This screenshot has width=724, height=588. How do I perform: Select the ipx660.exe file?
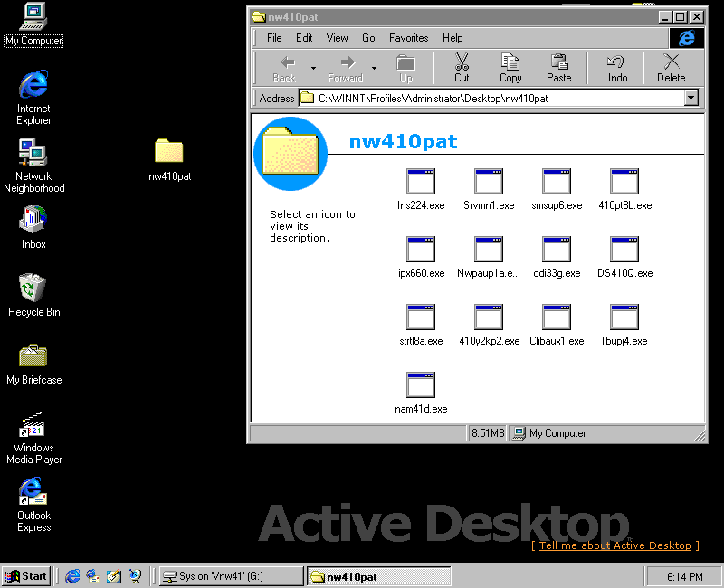pos(421,257)
